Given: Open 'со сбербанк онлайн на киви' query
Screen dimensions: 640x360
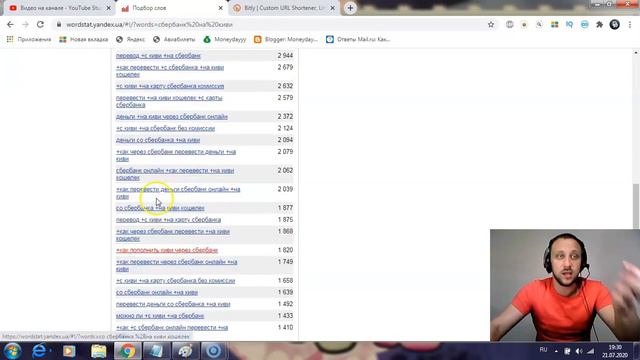Looking at the screenshot, I should (x=157, y=292).
